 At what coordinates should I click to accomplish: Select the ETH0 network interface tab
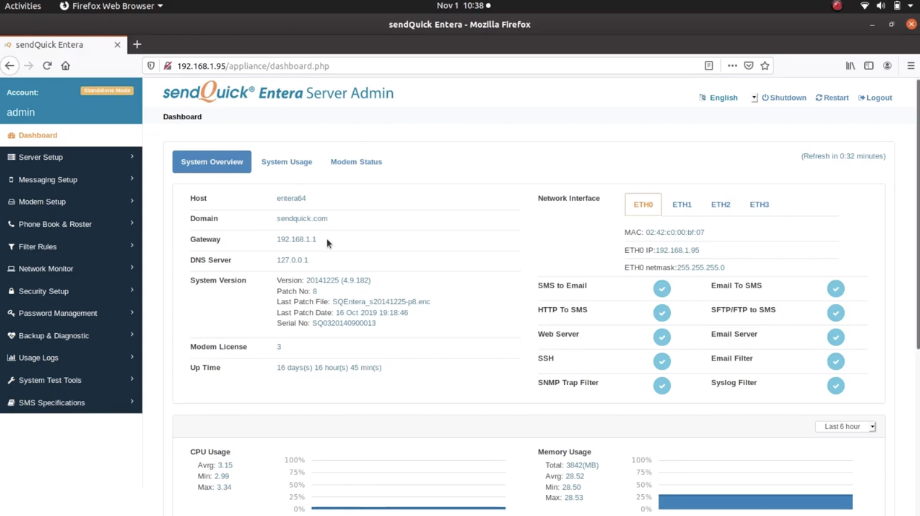tap(643, 204)
